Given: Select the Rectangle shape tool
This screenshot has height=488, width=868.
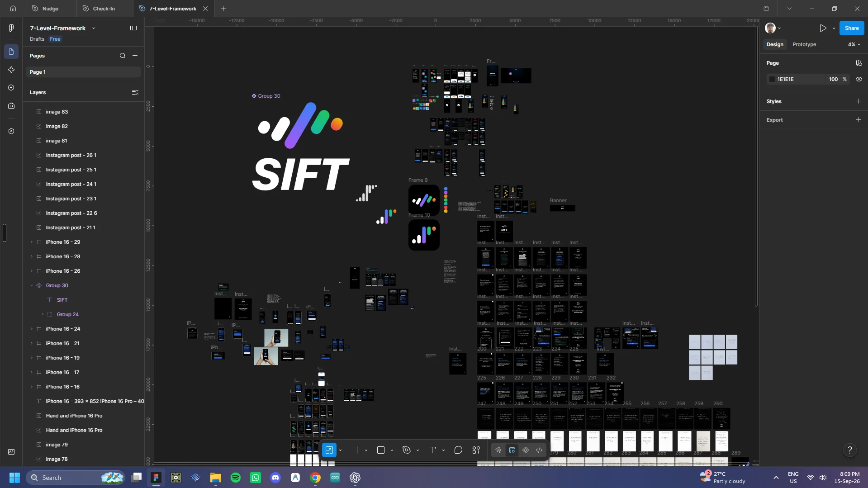Looking at the screenshot, I should (x=381, y=450).
